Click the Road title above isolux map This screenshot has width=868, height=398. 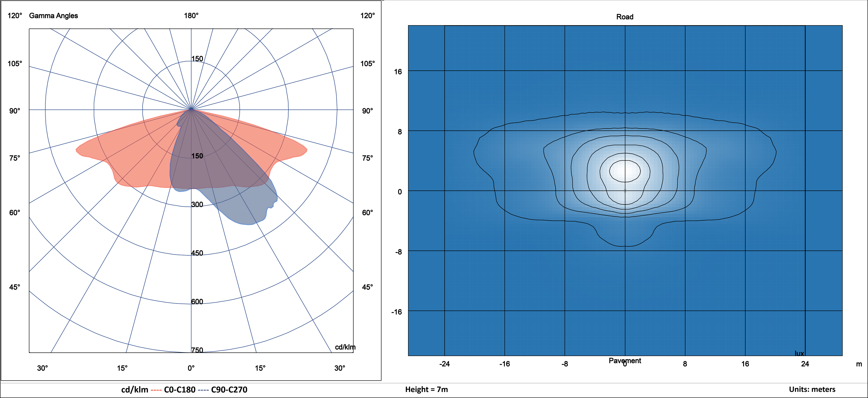pos(625,17)
